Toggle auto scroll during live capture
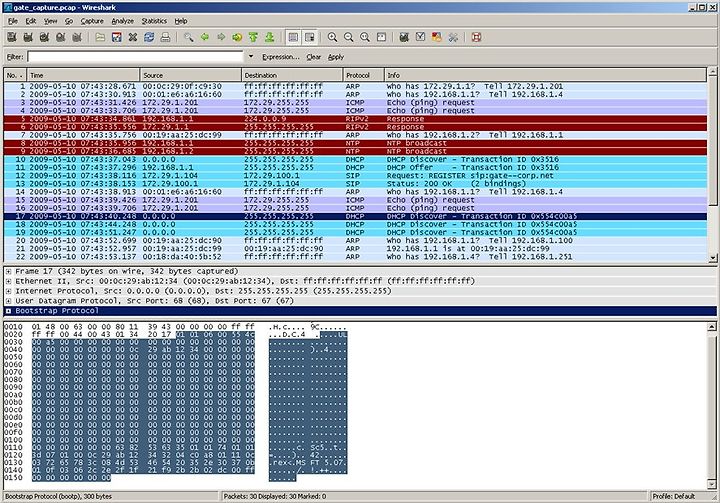 (x=309, y=37)
